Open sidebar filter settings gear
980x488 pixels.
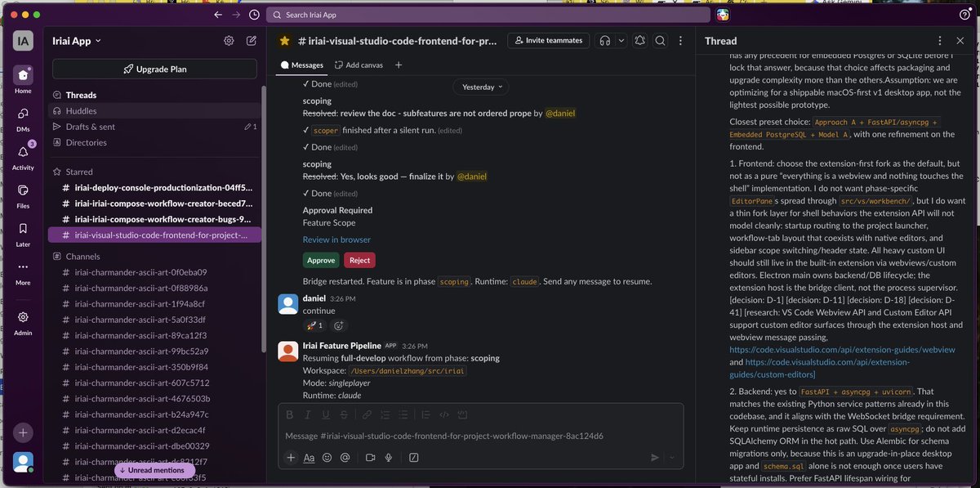click(x=229, y=40)
